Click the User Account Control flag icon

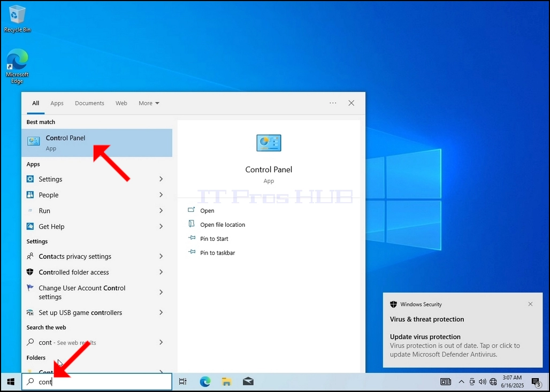coord(30,288)
